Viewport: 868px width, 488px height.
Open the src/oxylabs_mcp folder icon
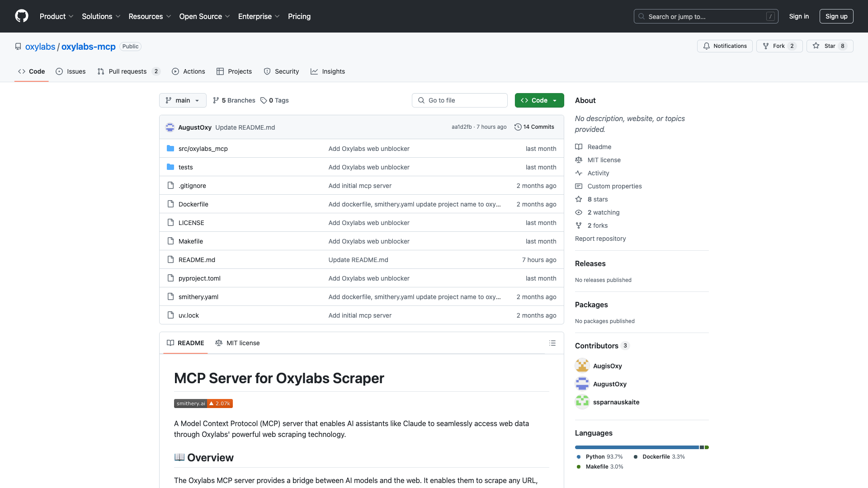pyautogui.click(x=170, y=148)
